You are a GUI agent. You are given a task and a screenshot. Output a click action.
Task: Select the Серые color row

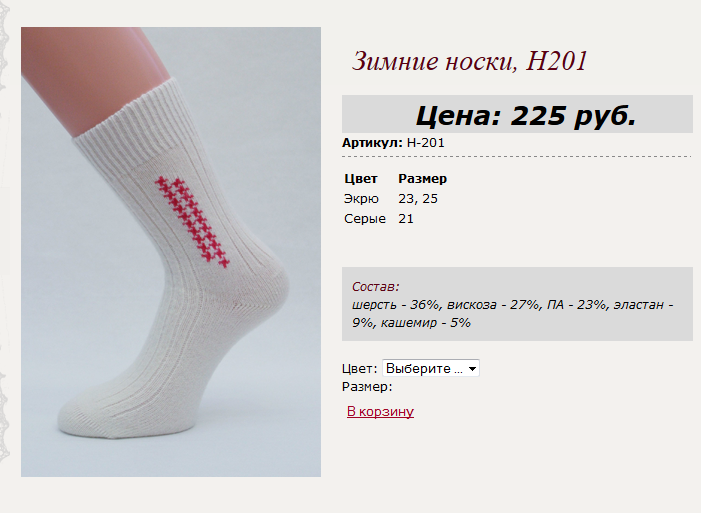point(365,219)
